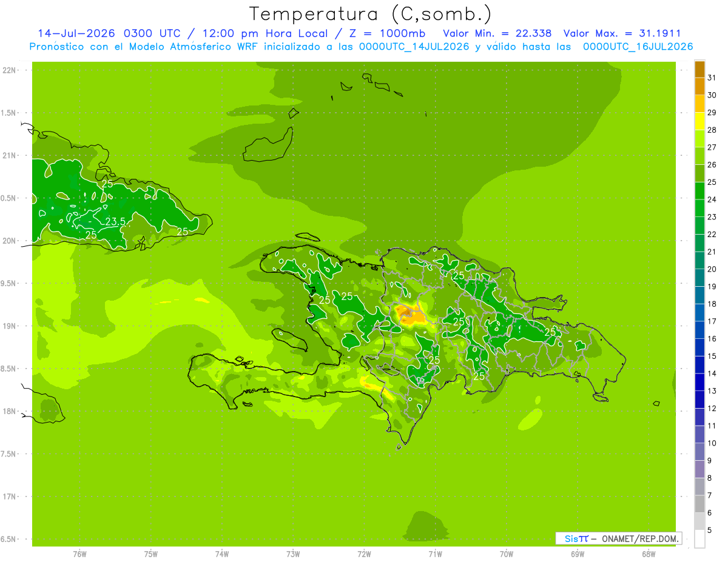This screenshot has height=562, width=728.
Task: Click the "21N" latitude label
Action: (x=10, y=155)
